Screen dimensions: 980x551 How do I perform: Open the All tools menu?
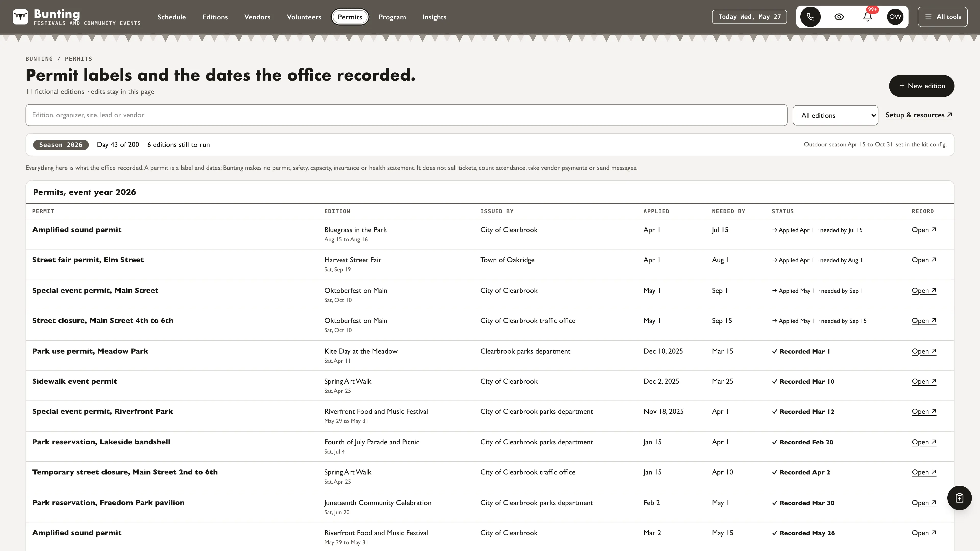(x=942, y=17)
